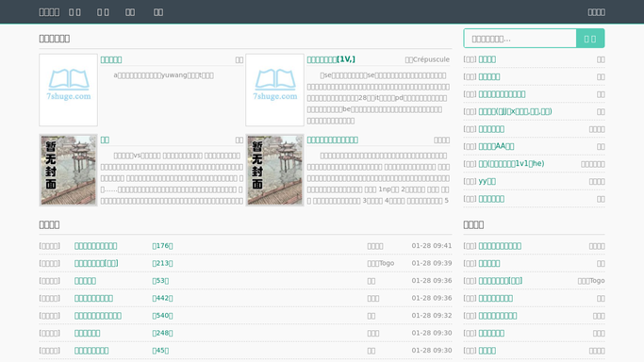
Task: Open the sidebar novel mentioning 1v1 he
Action: point(511,164)
